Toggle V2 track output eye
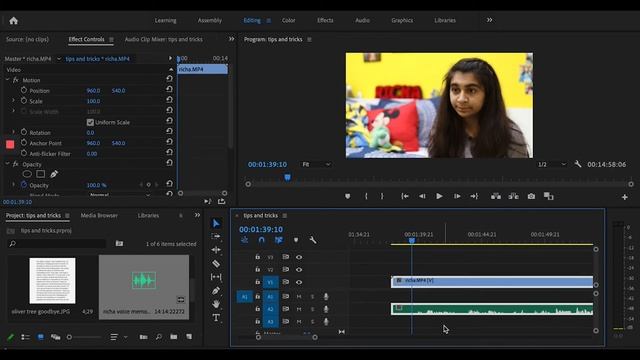The width and height of the screenshot is (640, 360). click(299, 269)
